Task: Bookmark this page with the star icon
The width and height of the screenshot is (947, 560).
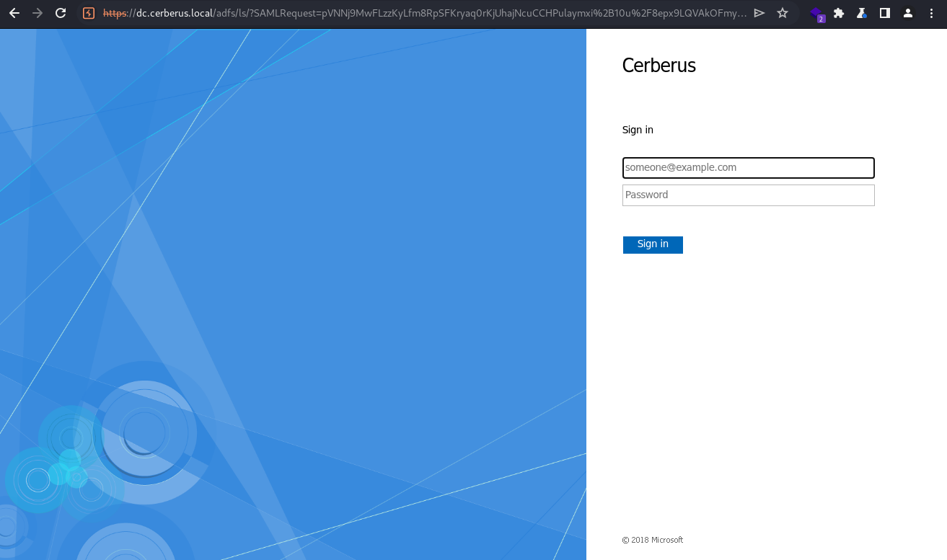Action: click(x=783, y=13)
